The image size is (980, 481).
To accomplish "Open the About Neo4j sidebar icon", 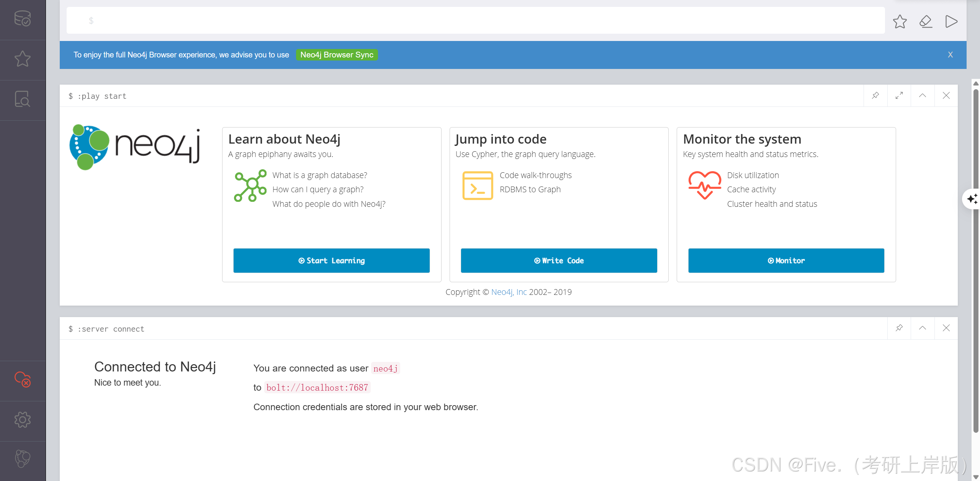I will pyautogui.click(x=23, y=459).
